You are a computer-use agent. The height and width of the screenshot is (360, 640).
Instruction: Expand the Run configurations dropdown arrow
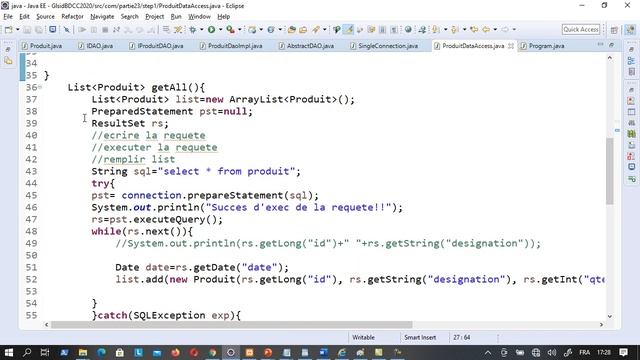(220, 30)
